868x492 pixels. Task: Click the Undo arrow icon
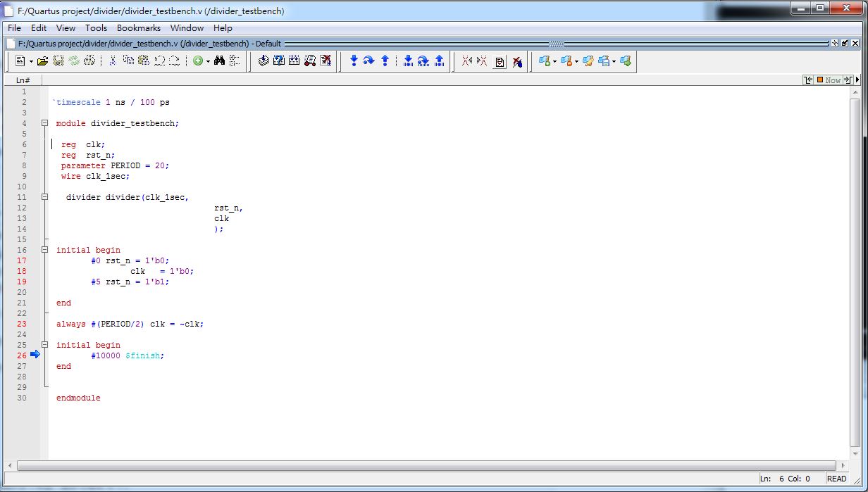[x=159, y=61]
